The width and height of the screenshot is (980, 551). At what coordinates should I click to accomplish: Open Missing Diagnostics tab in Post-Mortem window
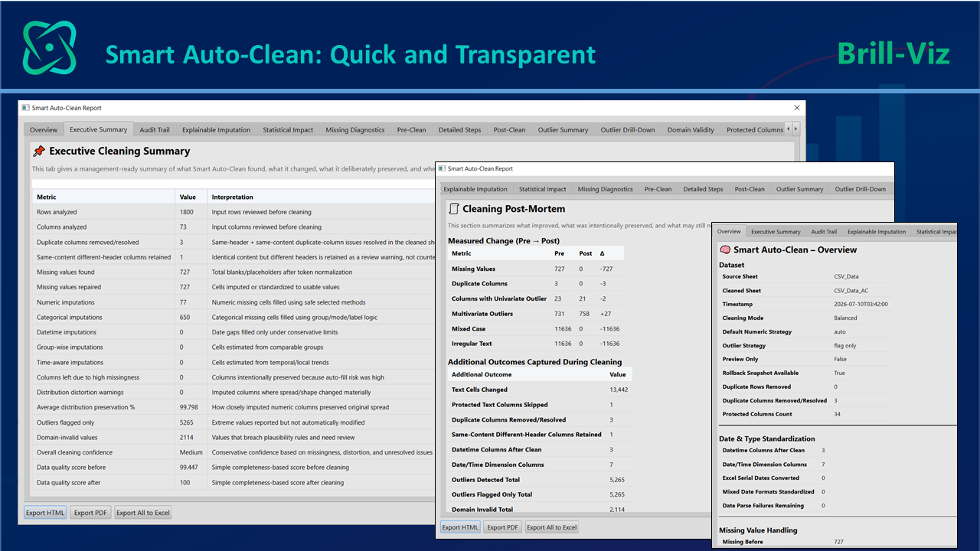pos(605,189)
